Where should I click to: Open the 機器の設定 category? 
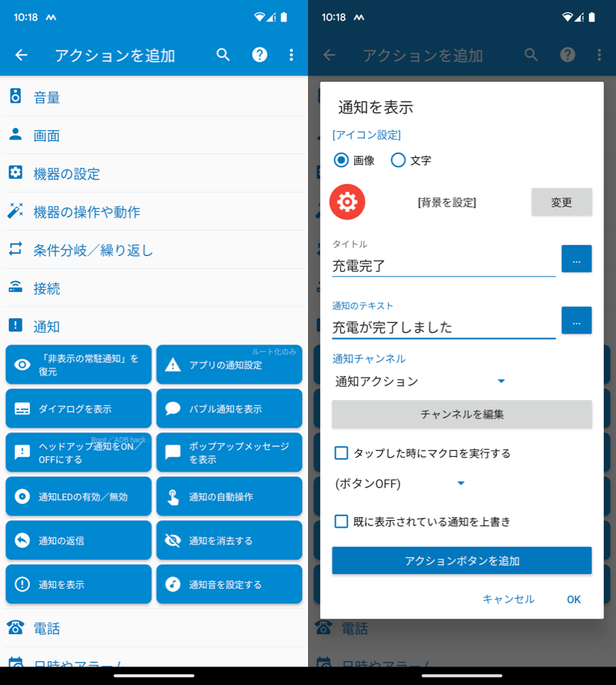(x=154, y=173)
